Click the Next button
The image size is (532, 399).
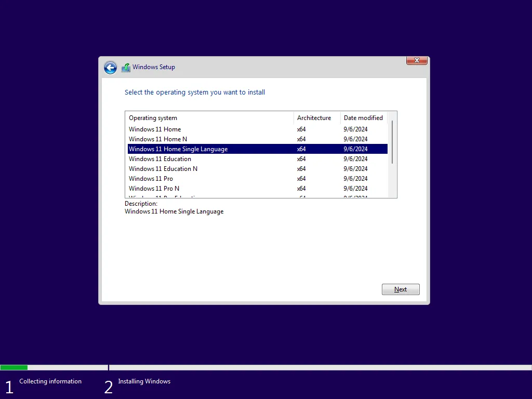pos(400,289)
